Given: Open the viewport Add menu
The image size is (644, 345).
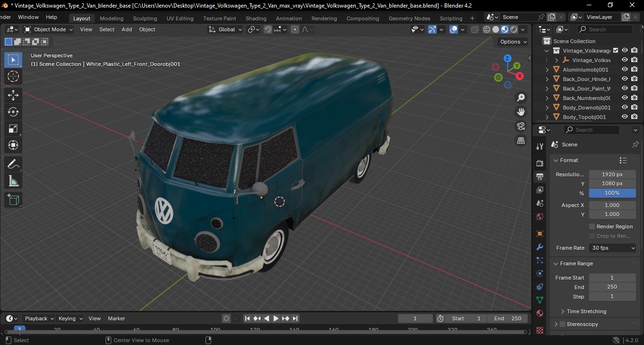Looking at the screenshot, I should 126,29.
